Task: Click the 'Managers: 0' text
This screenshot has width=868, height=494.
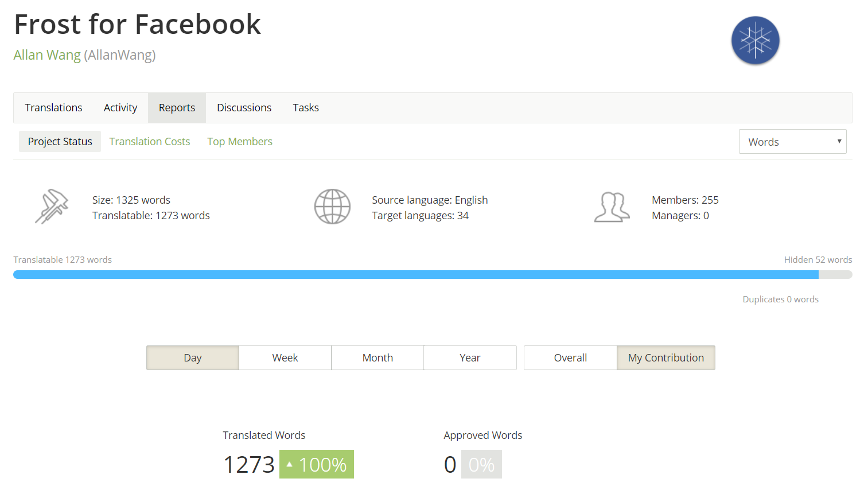Action: 680,216
